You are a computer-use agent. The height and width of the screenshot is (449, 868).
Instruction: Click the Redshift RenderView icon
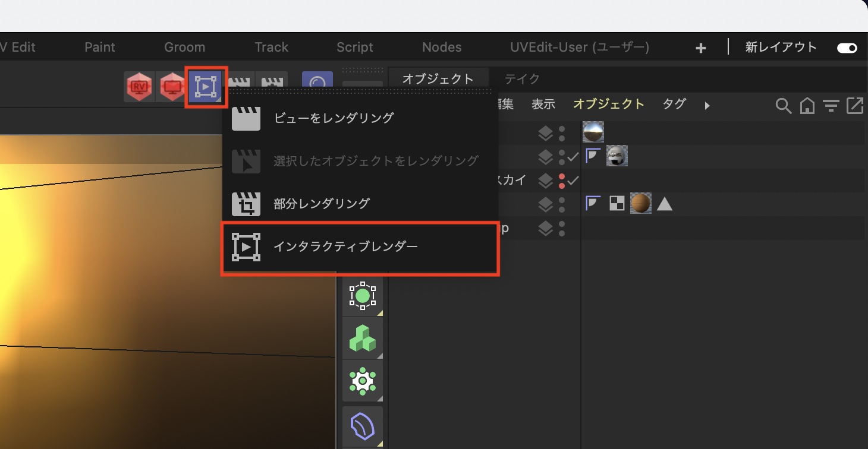click(139, 87)
